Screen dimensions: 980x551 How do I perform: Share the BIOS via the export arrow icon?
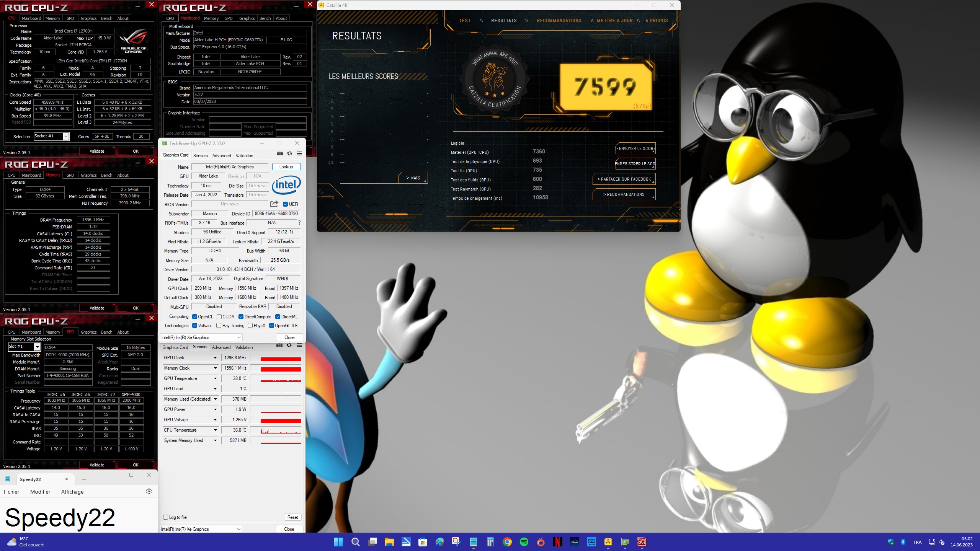point(274,204)
